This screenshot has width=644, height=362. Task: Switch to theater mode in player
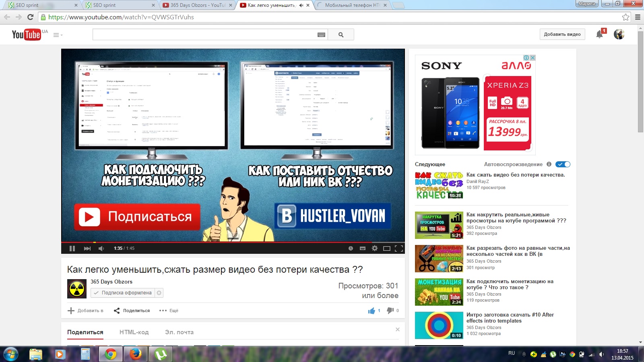387,249
